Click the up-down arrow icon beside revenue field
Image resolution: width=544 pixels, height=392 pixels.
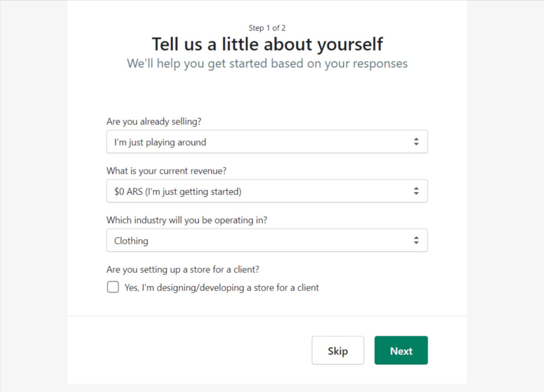(x=416, y=191)
